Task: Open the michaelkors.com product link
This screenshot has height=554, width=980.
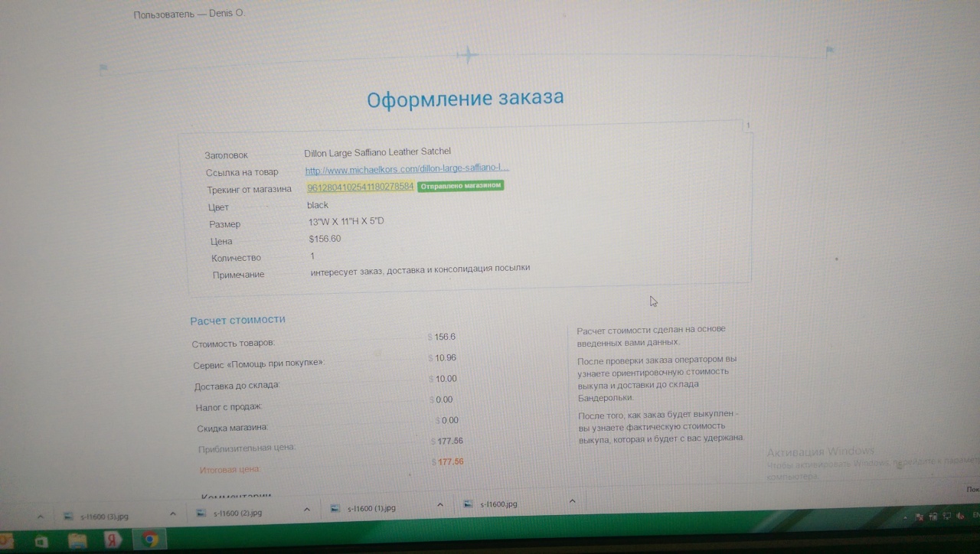Action: [407, 169]
